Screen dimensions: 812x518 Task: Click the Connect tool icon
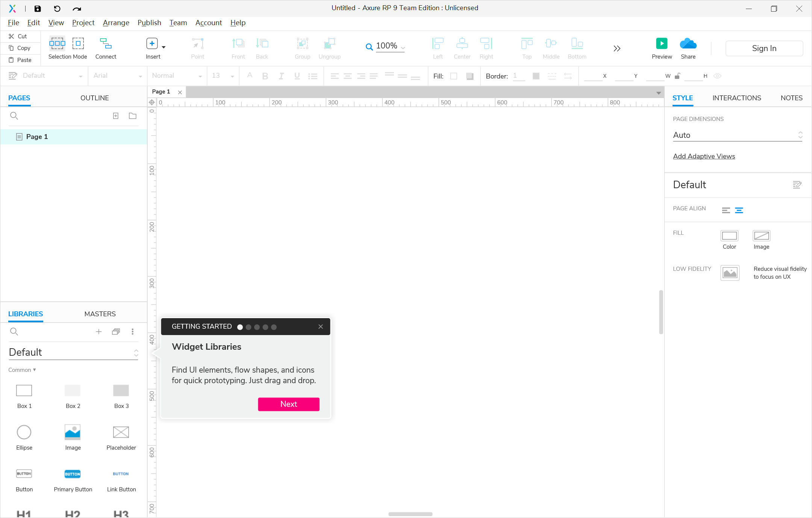click(x=106, y=44)
